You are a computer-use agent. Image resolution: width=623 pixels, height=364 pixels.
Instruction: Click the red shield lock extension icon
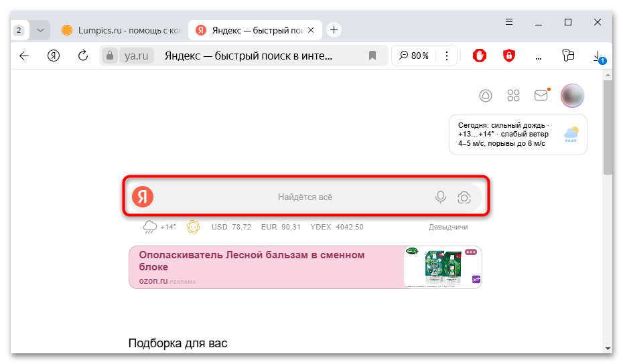[x=509, y=56]
